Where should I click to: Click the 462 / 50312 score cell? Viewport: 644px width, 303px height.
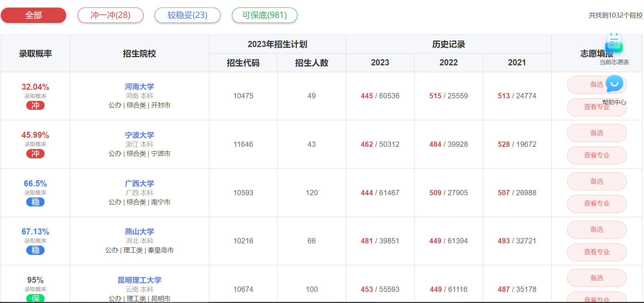pos(380,144)
